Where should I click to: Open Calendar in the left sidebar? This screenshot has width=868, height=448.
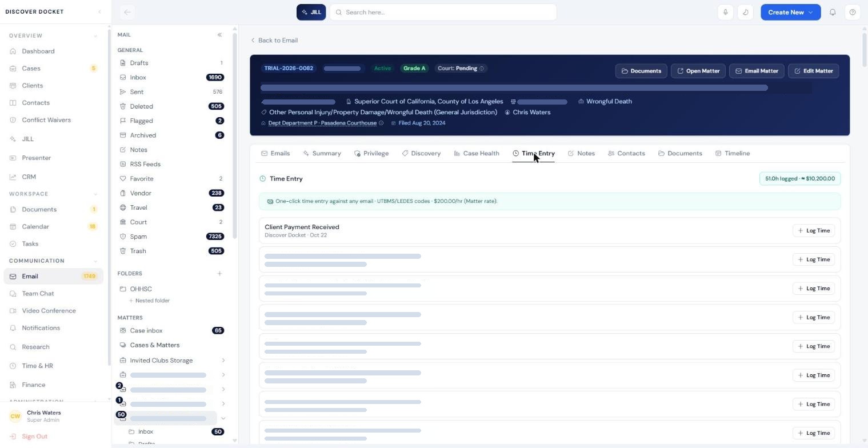coord(35,227)
